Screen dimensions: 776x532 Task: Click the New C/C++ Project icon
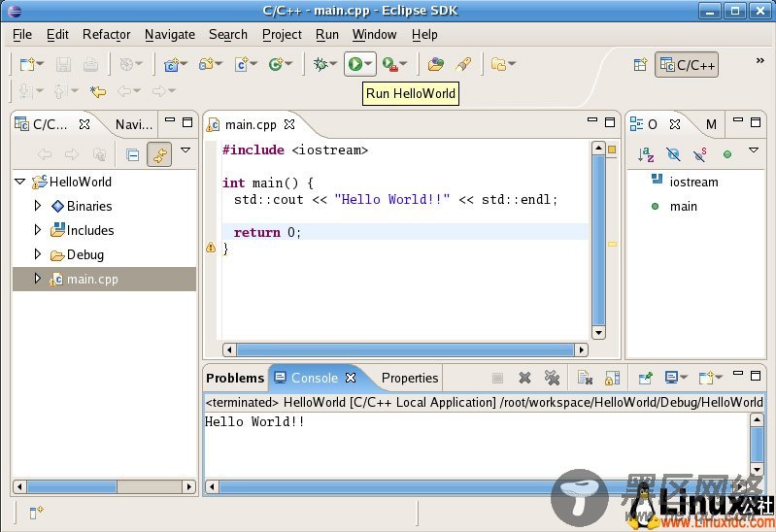point(171,64)
